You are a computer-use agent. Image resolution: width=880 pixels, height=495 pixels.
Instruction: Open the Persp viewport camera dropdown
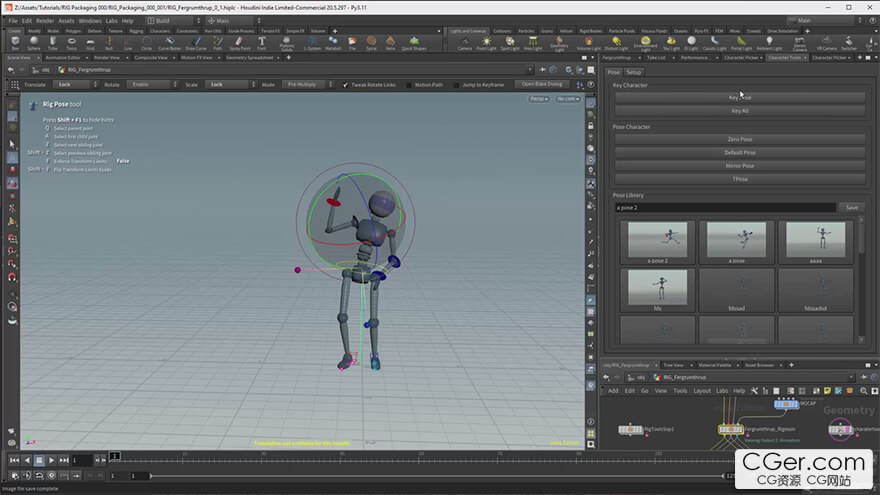[x=538, y=99]
